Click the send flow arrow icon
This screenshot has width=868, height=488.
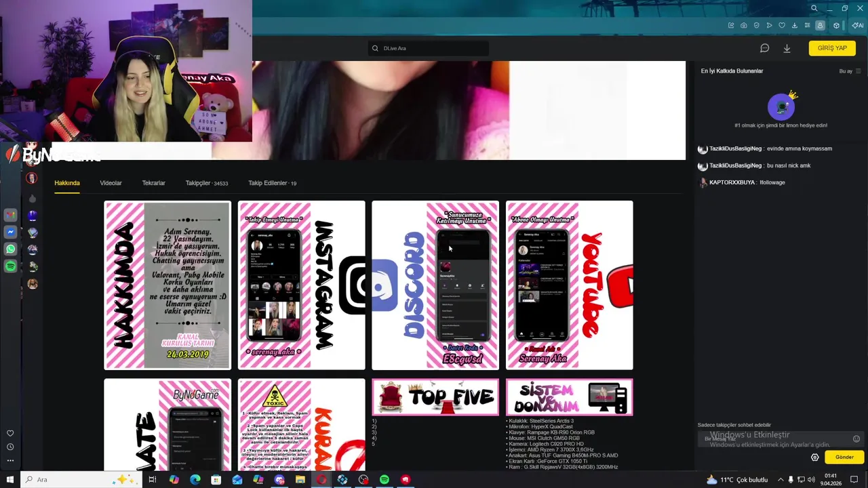[769, 26]
